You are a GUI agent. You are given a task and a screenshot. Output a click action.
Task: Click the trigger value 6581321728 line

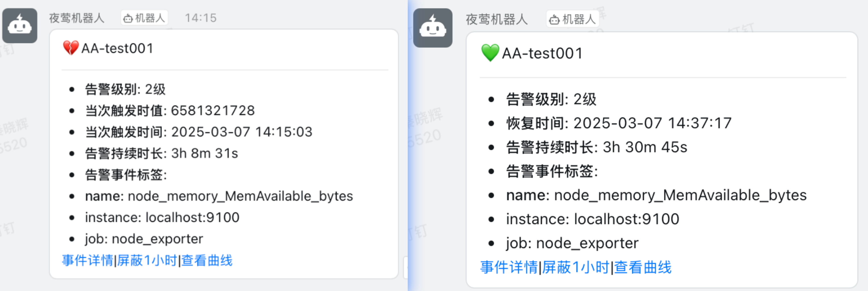click(170, 110)
